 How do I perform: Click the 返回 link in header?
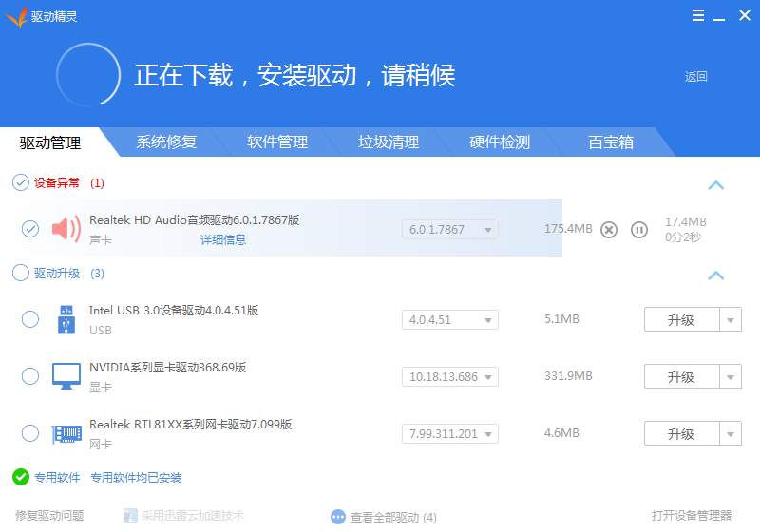click(695, 77)
